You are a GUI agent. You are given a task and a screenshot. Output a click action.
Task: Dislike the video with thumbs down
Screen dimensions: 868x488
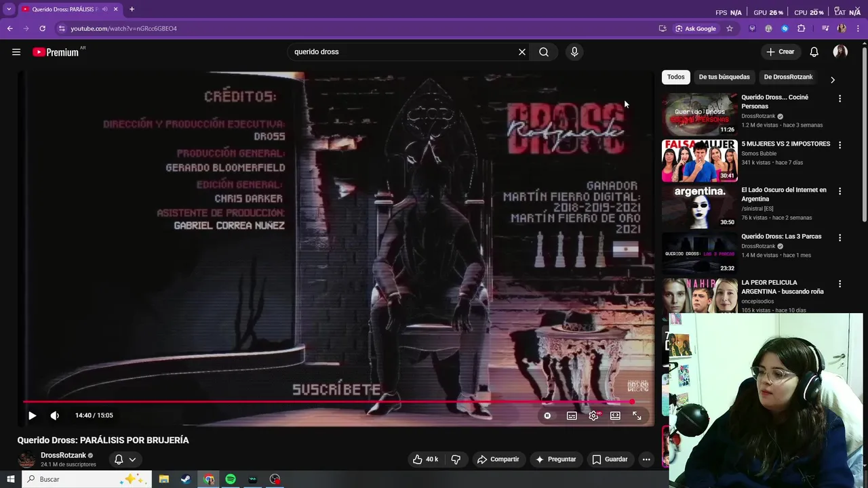[456, 459]
